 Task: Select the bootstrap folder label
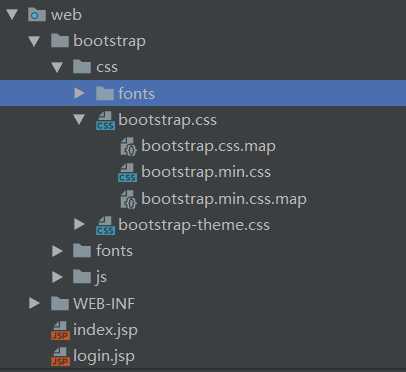pos(110,41)
